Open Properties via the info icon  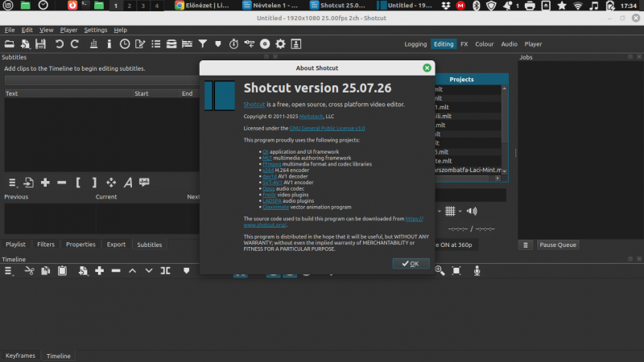coord(109,44)
